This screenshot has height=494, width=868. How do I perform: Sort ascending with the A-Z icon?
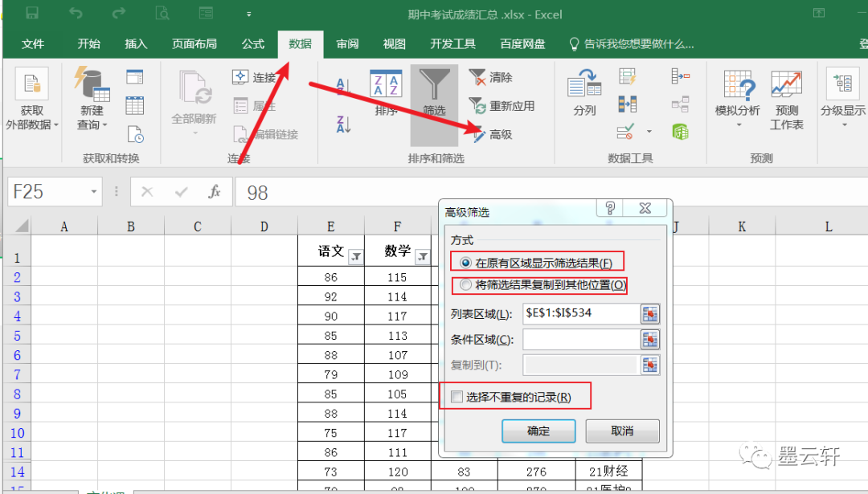click(343, 87)
